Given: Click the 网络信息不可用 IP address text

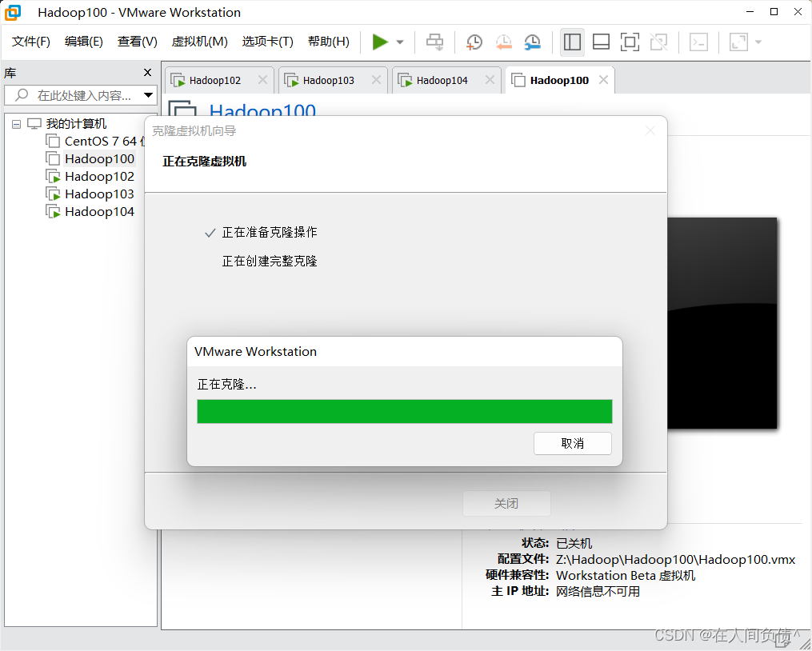Looking at the screenshot, I should (598, 592).
